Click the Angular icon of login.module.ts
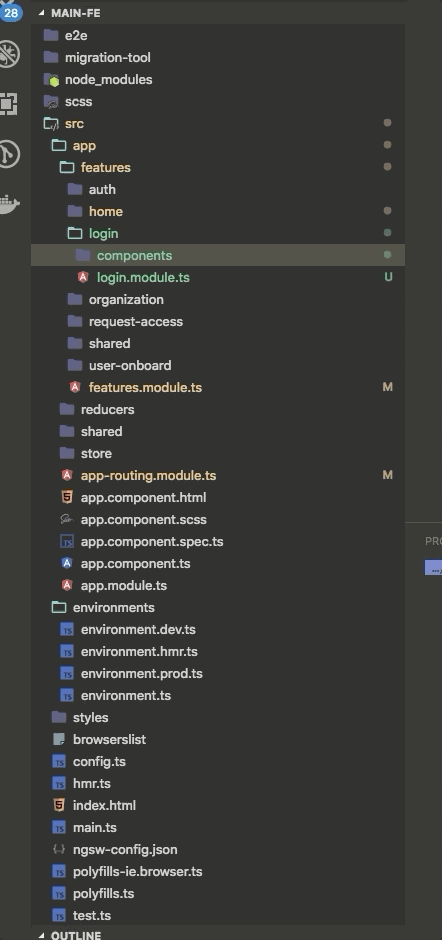This screenshot has height=940, width=442. 83,277
